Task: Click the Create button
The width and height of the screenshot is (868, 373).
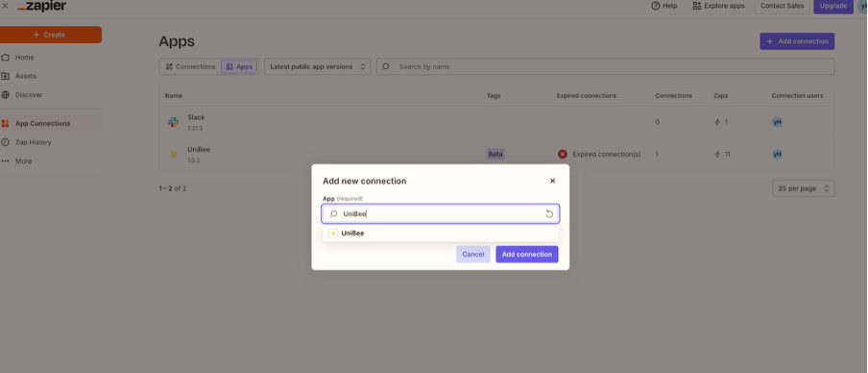Action: 51,35
